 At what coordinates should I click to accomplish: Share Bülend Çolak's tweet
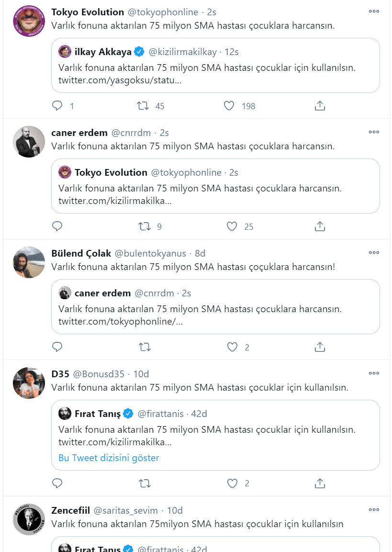tap(320, 347)
